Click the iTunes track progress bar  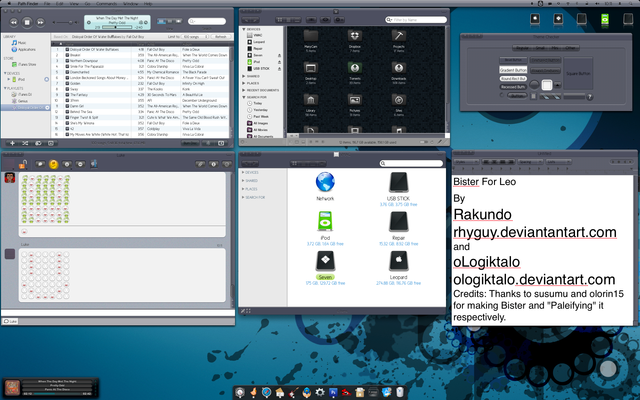(x=117, y=27)
